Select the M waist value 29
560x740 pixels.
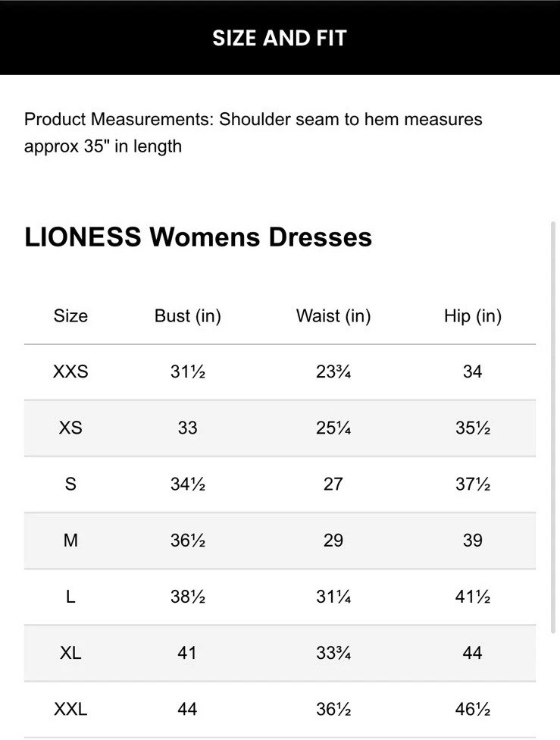pos(333,541)
